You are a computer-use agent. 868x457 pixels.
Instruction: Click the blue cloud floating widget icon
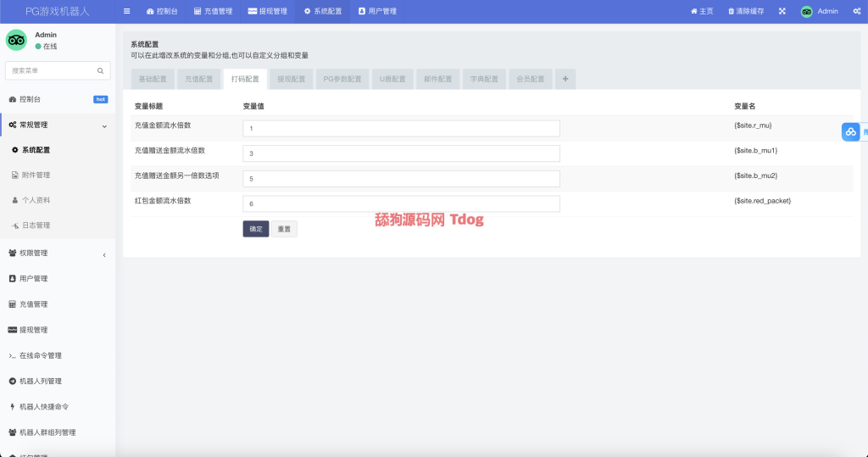click(851, 131)
